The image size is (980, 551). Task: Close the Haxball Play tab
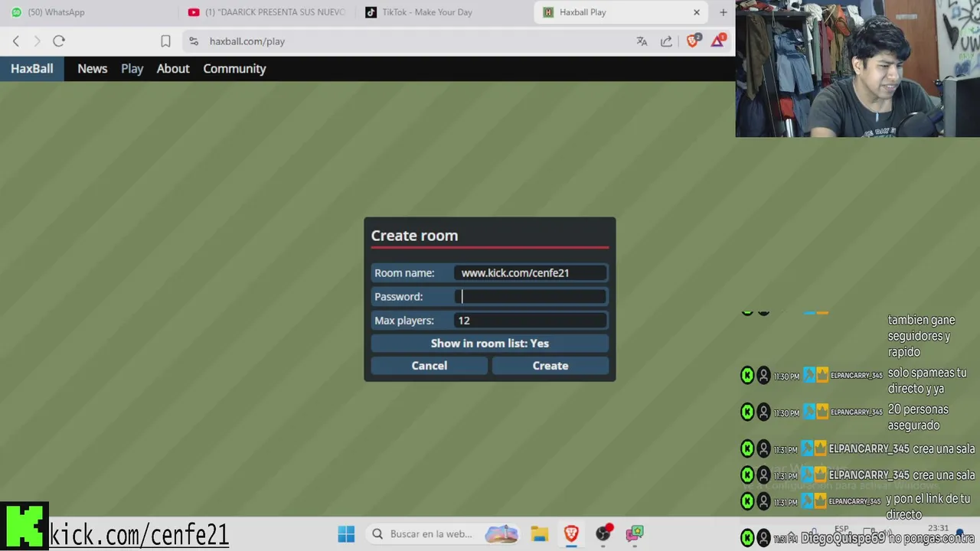697,12
